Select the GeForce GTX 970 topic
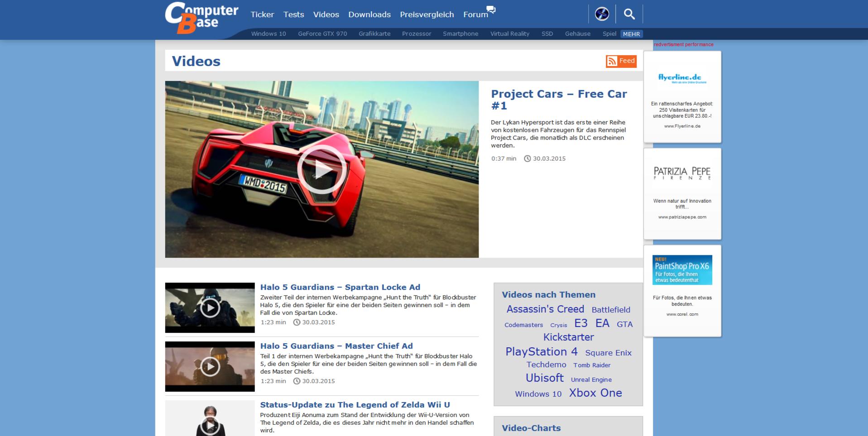The width and height of the screenshot is (868, 436). (x=322, y=34)
